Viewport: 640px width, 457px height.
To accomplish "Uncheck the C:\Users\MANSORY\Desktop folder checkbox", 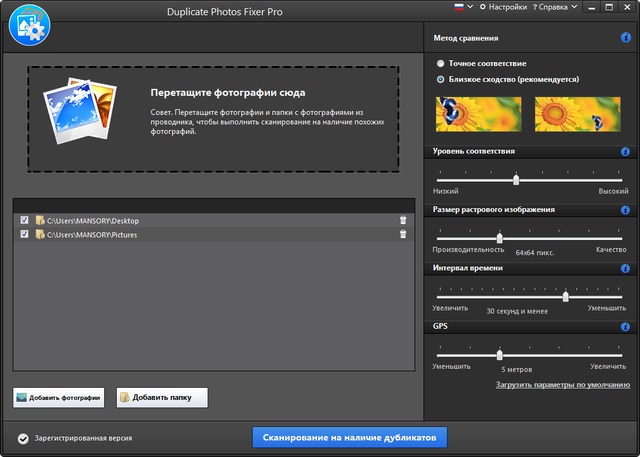I will 25,220.
